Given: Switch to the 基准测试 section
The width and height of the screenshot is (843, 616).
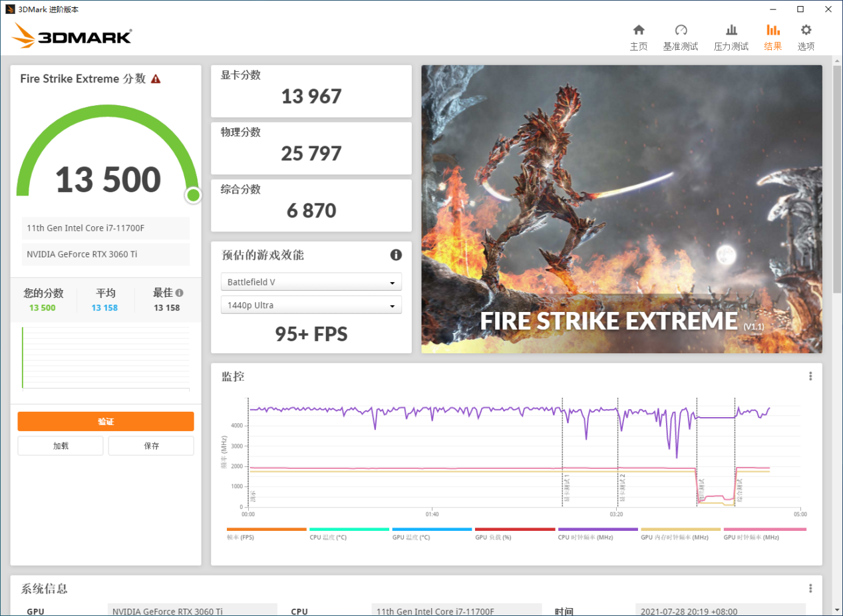Looking at the screenshot, I should tap(681, 37).
